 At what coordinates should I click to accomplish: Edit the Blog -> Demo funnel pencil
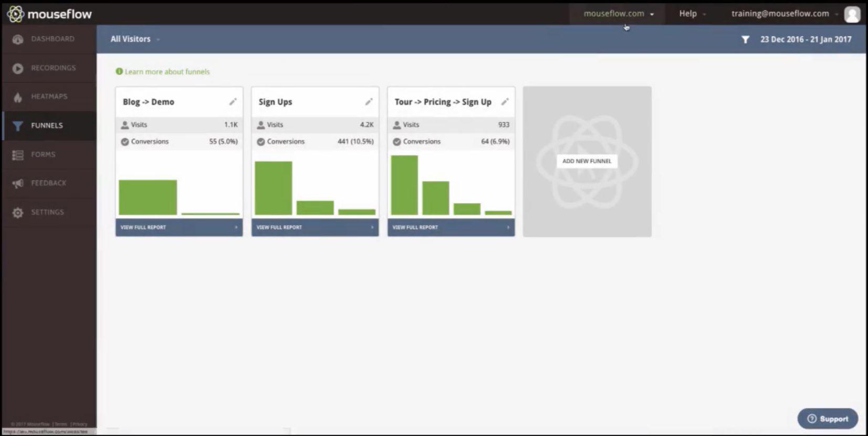click(233, 102)
